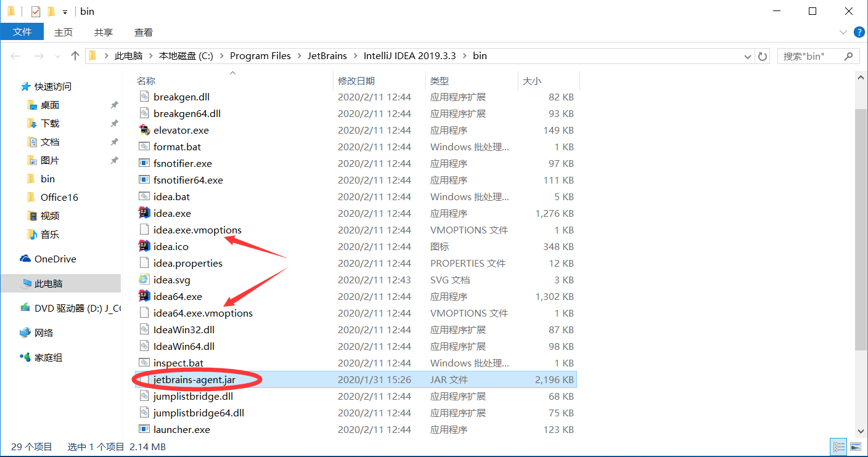Go up one folder level
Image resolution: width=868 pixels, height=457 pixels.
point(75,56)
